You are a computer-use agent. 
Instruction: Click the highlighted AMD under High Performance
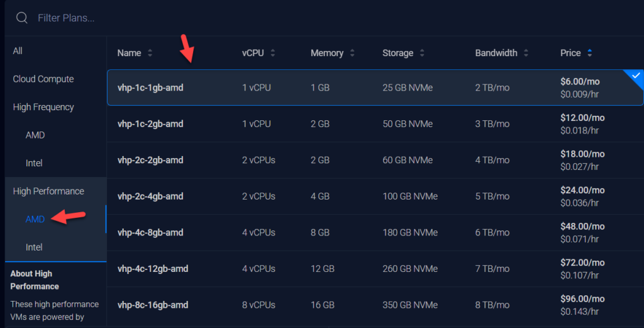pyautogui.click(x=35, y=219)
